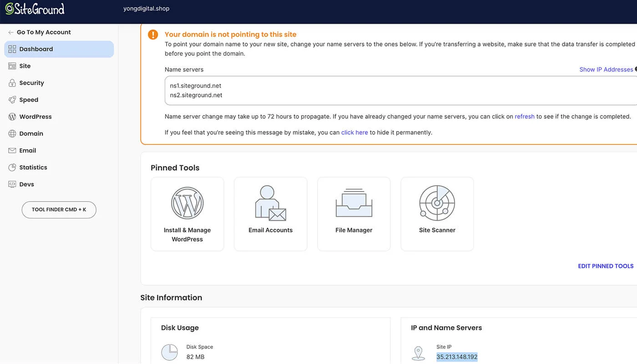Image resolution: width=637 pixels, height=364 pixels.
Task: Open the Domain sidebar section
Action: (31, 133)
